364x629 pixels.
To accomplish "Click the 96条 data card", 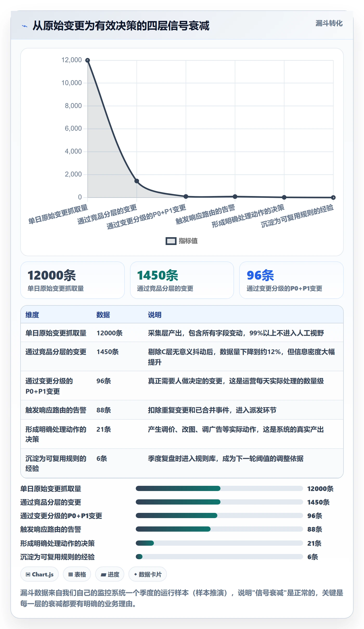I will 291,280.
